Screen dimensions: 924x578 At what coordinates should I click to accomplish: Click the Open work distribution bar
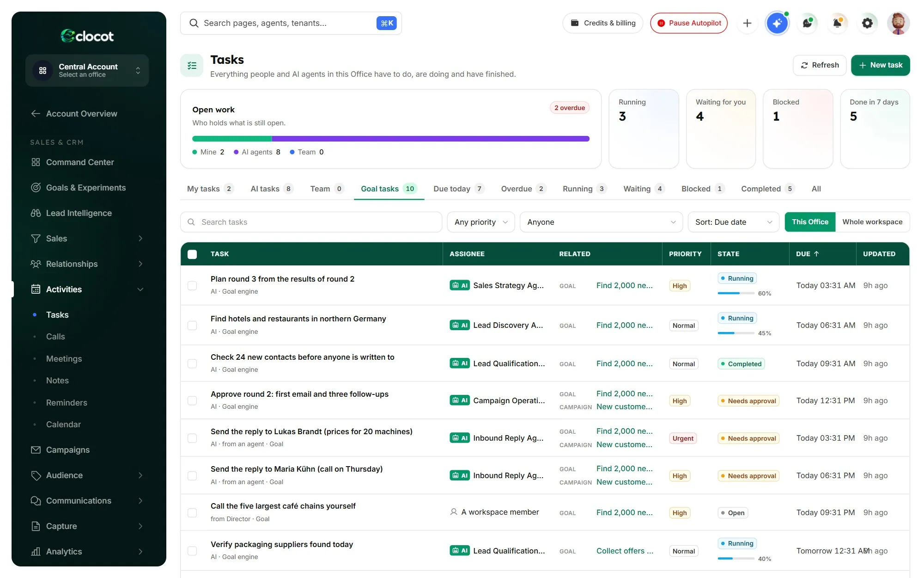(x=391, y=139)
